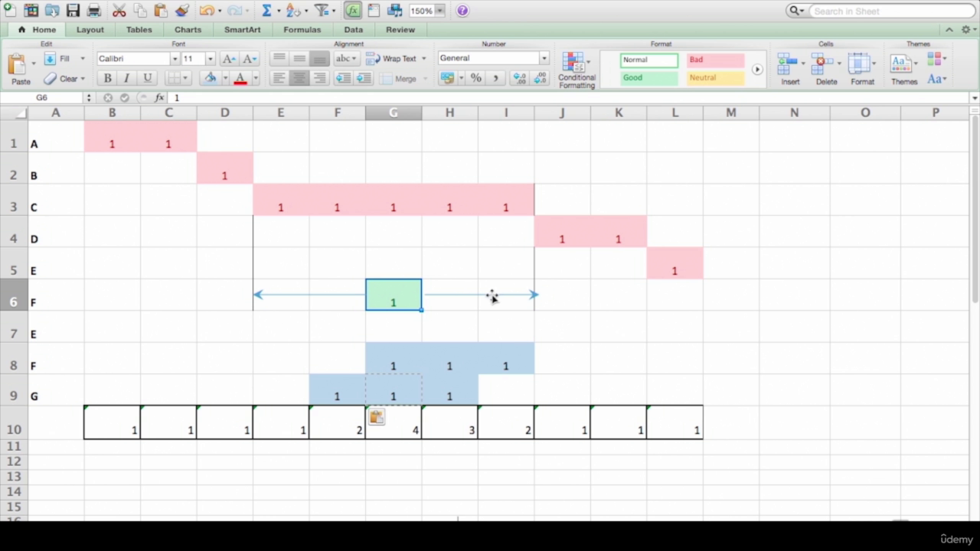
Task: Align text right
Action: (x=319, y=78)
